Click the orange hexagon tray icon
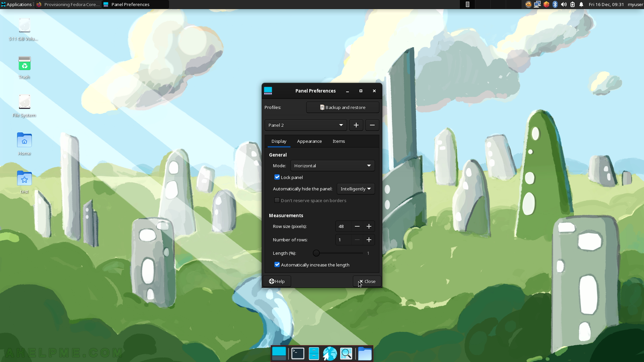 point(546,4)
